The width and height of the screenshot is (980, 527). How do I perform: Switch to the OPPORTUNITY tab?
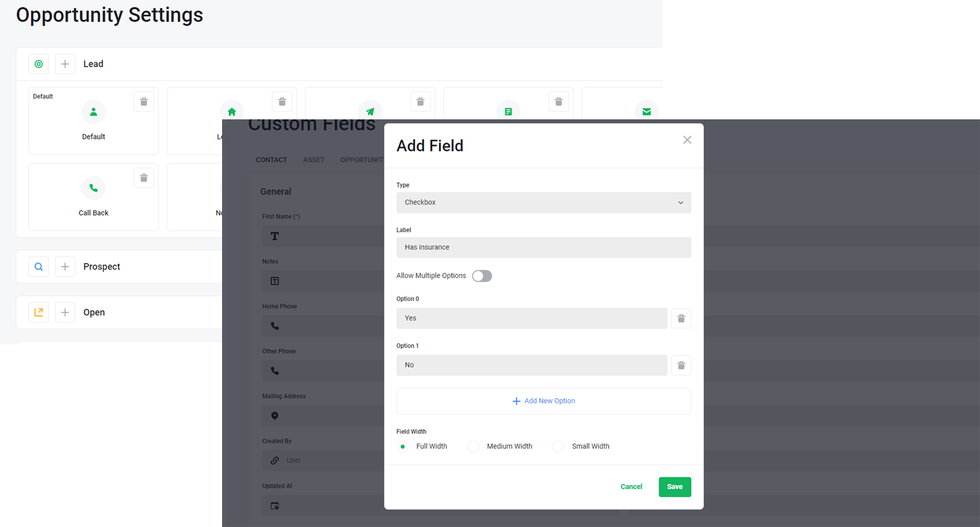point(362,160)
